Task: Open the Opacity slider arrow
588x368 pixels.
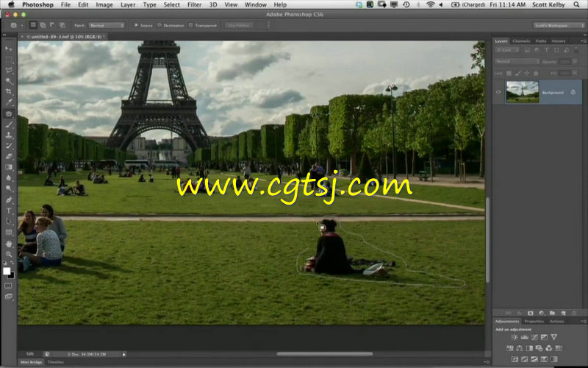Action: click(575, 61)
